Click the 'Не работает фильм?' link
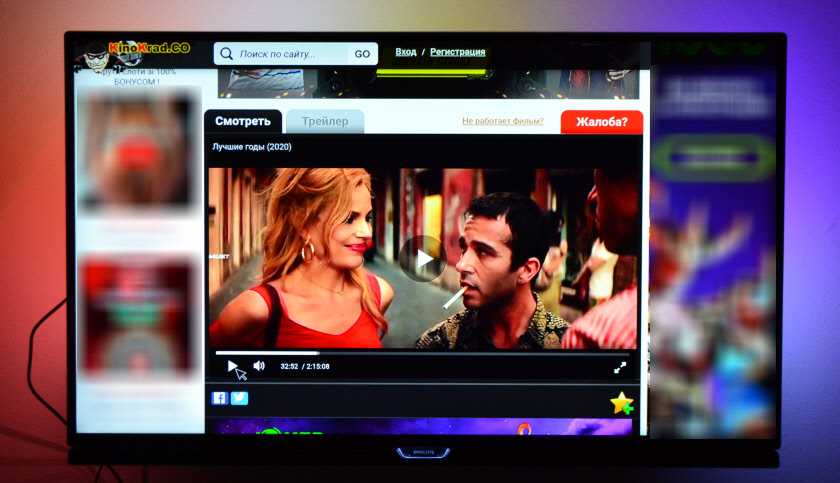The height and width of the screenshot is (483, 840). [502, 121]
